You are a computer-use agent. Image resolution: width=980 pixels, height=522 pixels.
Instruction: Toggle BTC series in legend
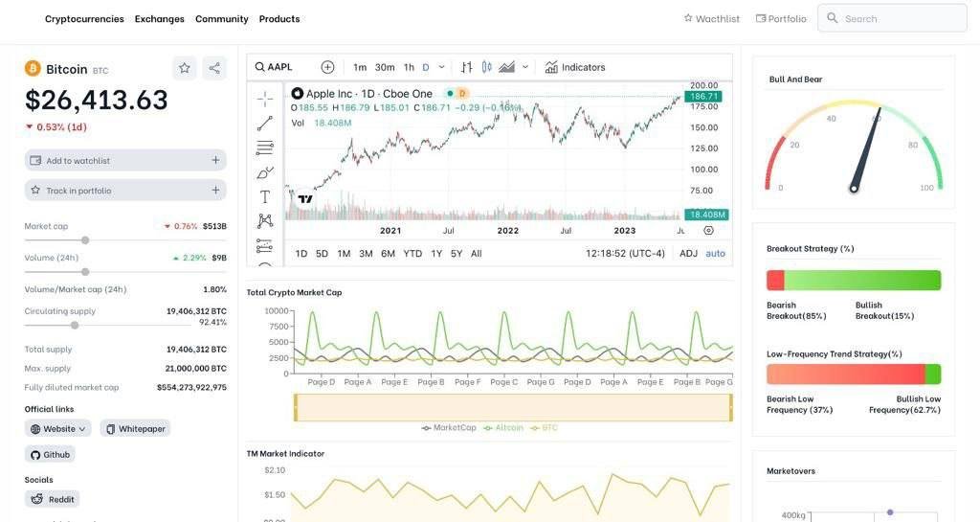point(544,427)
